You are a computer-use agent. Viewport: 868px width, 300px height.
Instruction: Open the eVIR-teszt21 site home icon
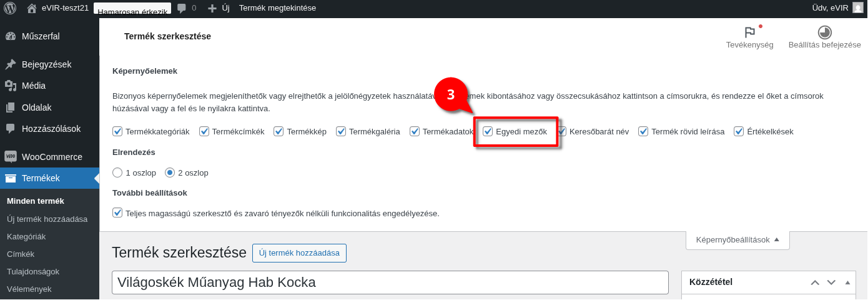tap(32, 8)
